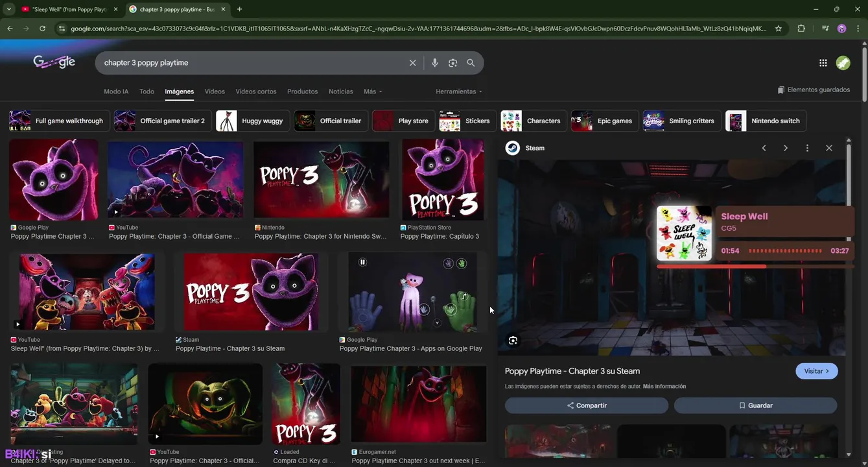Select the Huggy wuggy filter chip
This screenshot has width=868, height=467.
click(253, 121)
